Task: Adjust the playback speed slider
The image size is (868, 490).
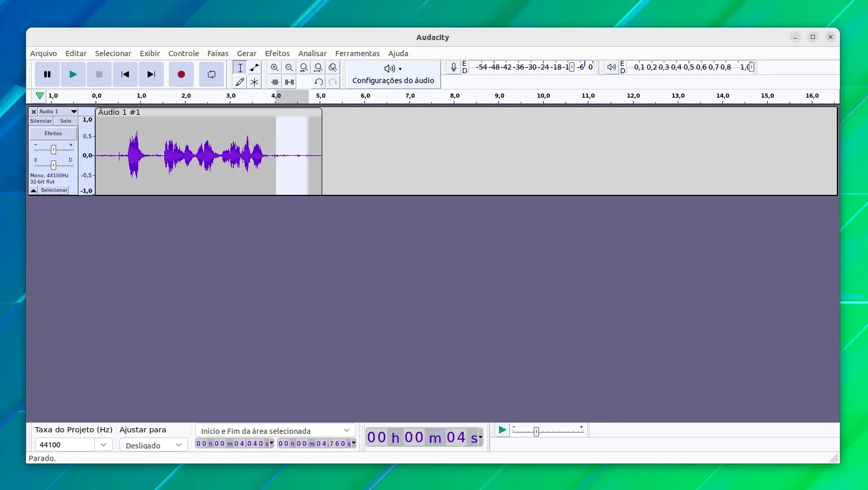Action: 536,431
